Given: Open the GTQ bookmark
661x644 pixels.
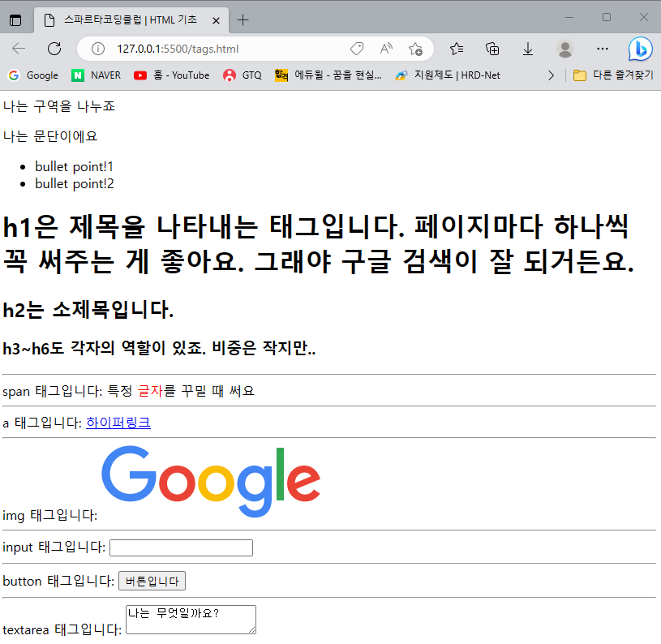Looking at the screenshot, I should tap(243, 75).
